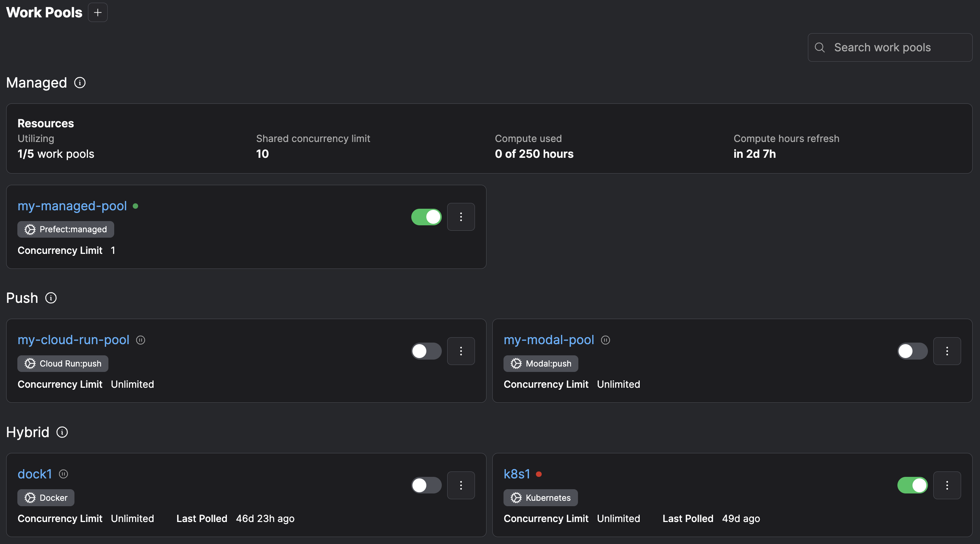Open the my-cloud-run-pool context menu
Viewport: 980px width, 544px height.
click(x=461, y=351)
